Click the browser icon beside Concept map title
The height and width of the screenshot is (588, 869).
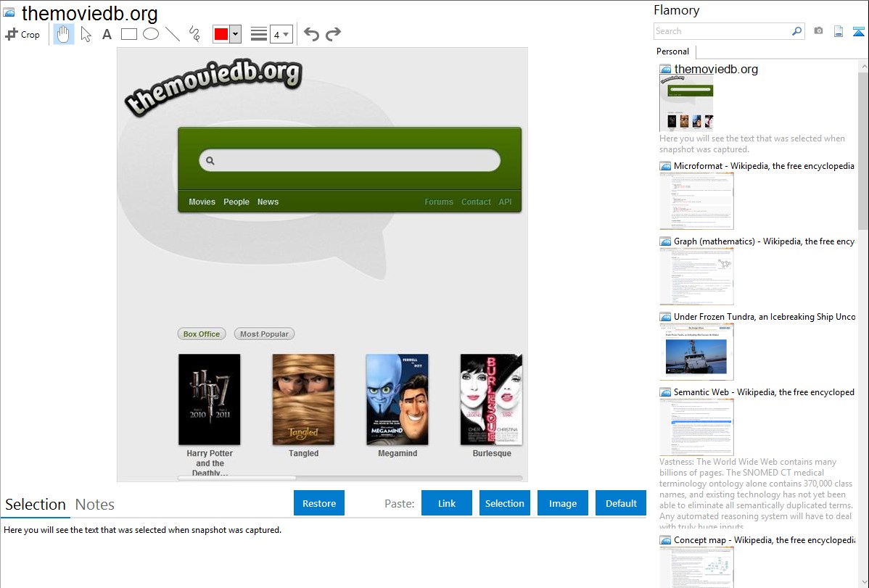tap(666, 539)
